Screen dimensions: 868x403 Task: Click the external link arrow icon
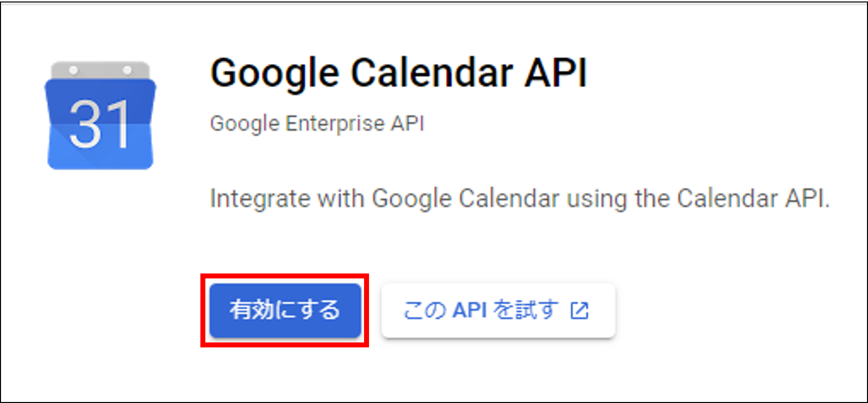point(579,311)
